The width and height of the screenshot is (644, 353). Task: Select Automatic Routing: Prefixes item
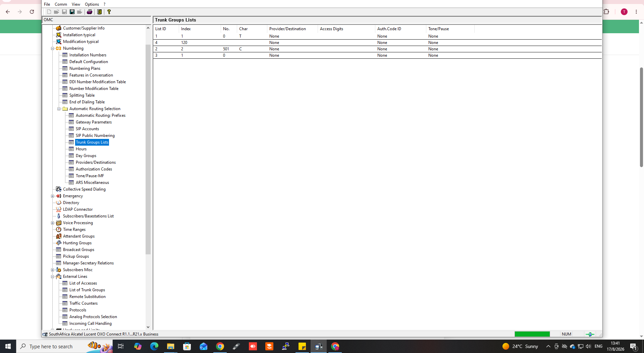(101, 115)
